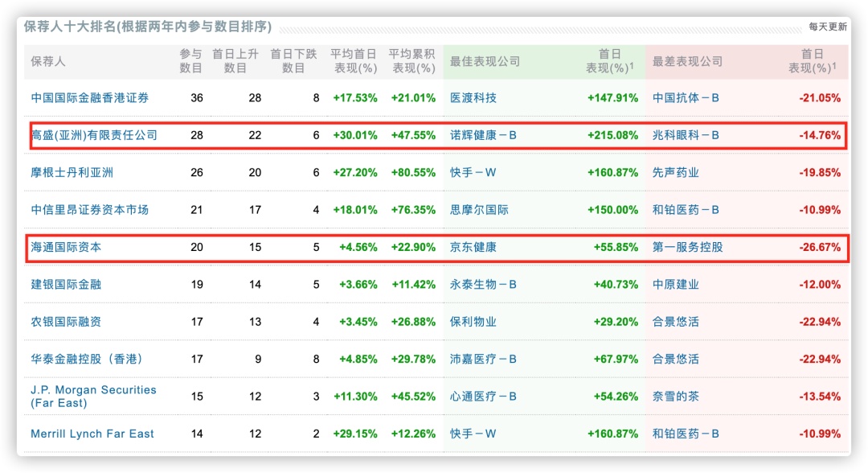Open worst performer 第一服务控股
Image resolution: width=868 pixels, height=473 pixels.
[x=687, y=247]
